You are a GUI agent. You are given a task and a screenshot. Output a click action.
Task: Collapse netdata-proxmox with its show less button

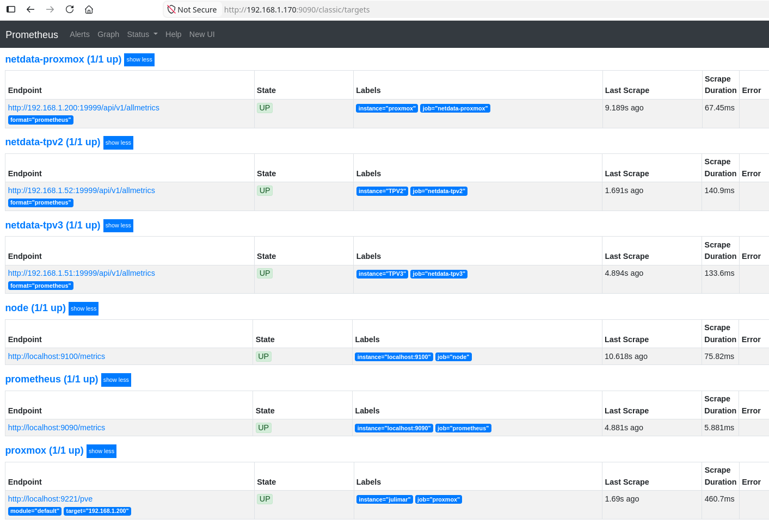point(139,60)
